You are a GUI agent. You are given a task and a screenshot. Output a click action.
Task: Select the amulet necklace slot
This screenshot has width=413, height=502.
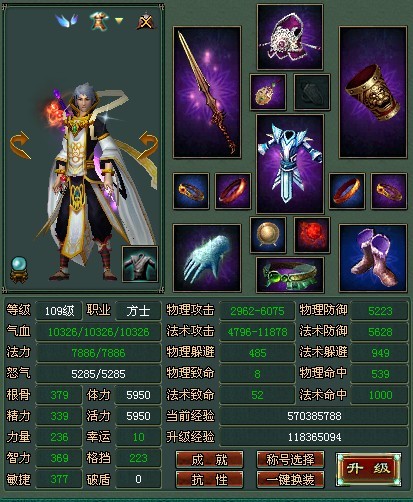[x=268, y=92]
